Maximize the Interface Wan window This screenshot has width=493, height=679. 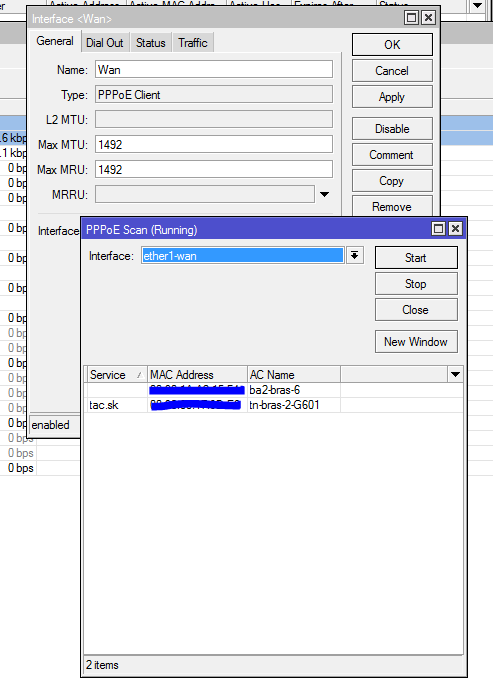point(412,18)
